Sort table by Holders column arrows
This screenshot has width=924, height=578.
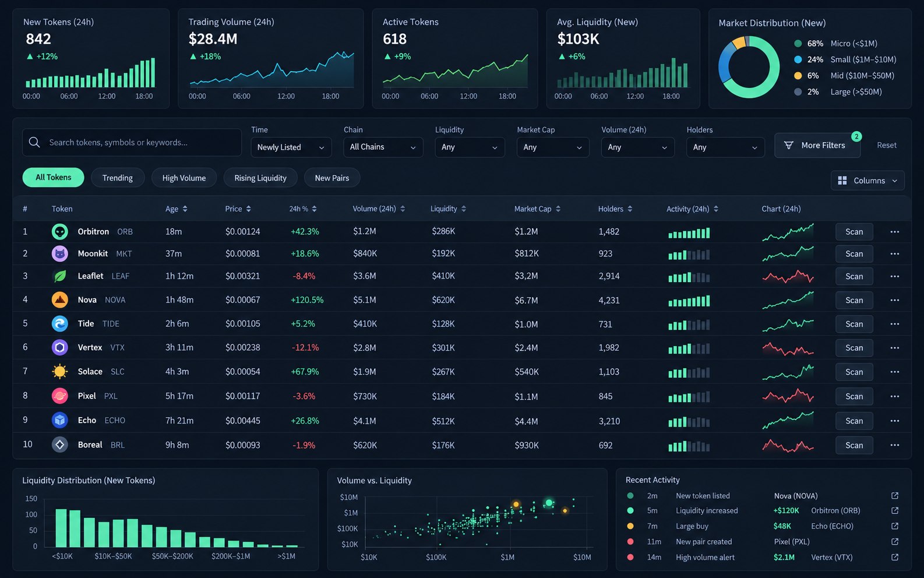click(x=630, y=209)
